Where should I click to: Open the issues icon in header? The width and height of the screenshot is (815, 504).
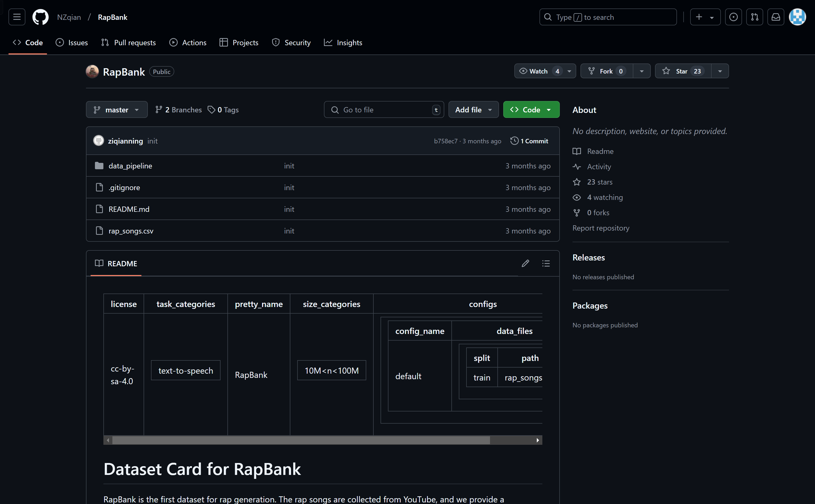pyautogui.click(x=733, y=17)
